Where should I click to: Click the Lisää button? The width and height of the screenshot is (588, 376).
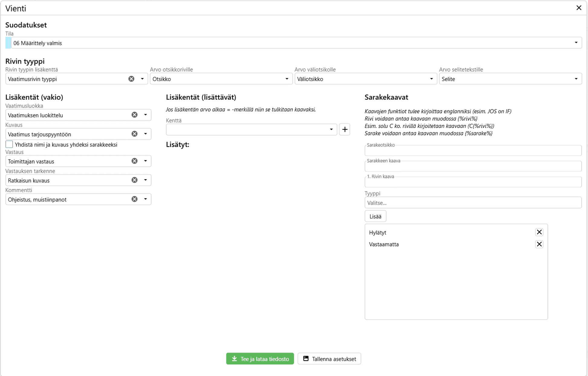(375, 216)
